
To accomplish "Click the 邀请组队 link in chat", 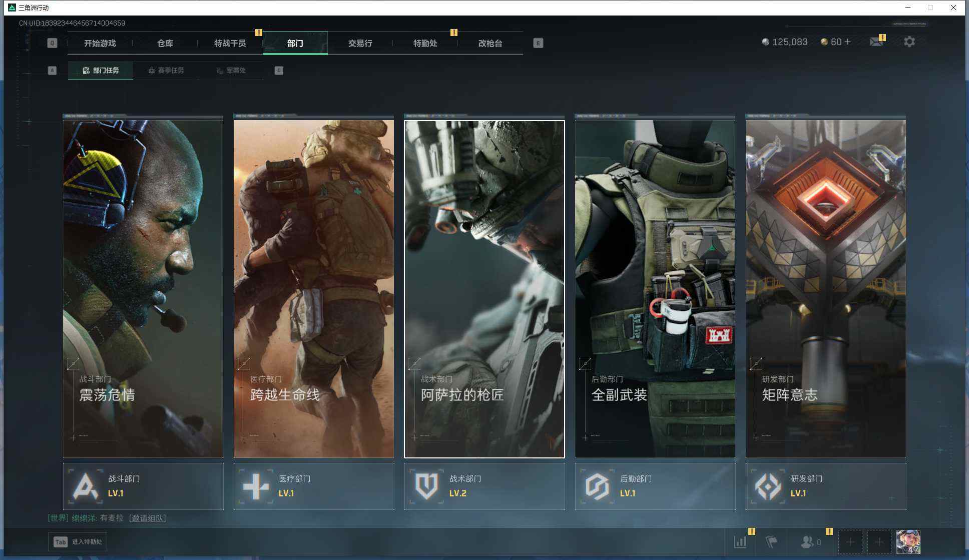I will 148,518.
